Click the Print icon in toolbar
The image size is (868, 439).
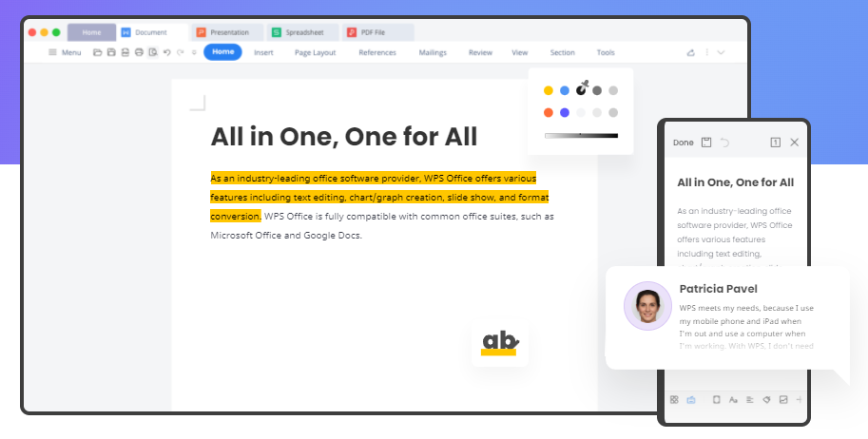(x=139, y=52)
